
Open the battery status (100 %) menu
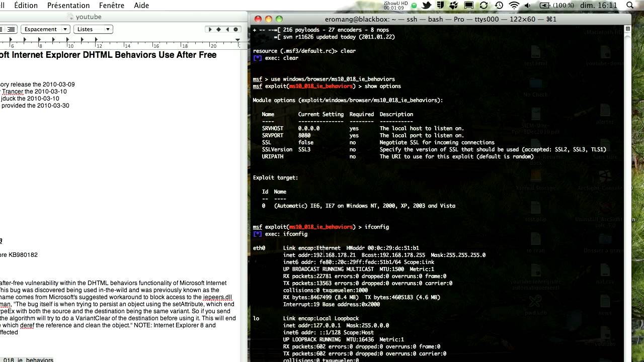[557, 5]
